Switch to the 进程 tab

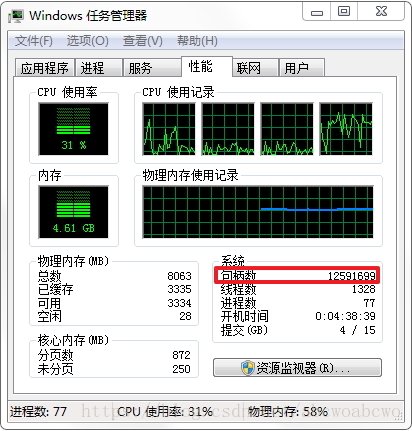(x=99, y=68)
